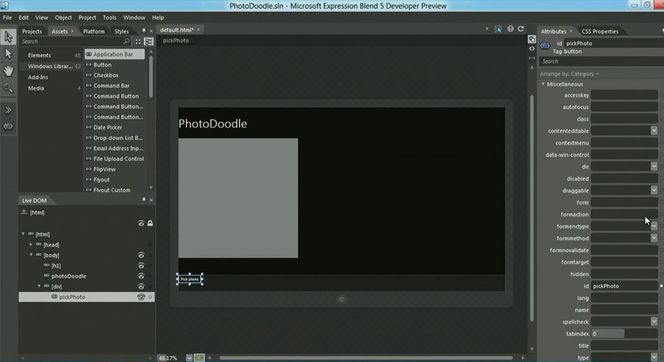Hide the photoDoodle element
Screen dimensions: 664x362
coord(141,276)
